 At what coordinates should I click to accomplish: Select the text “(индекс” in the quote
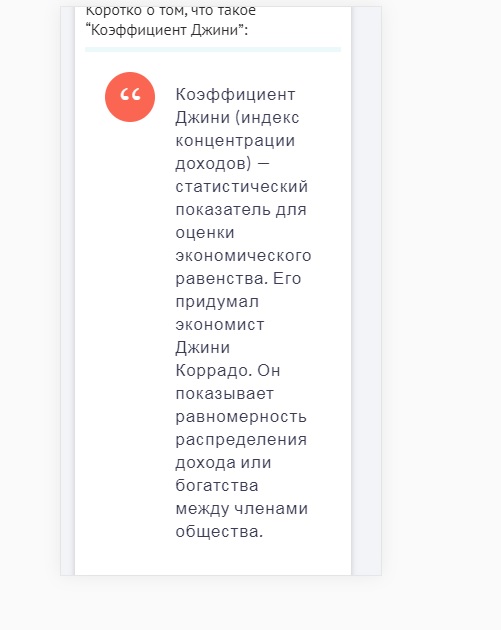pyautogui.click(x=267, y=118)
